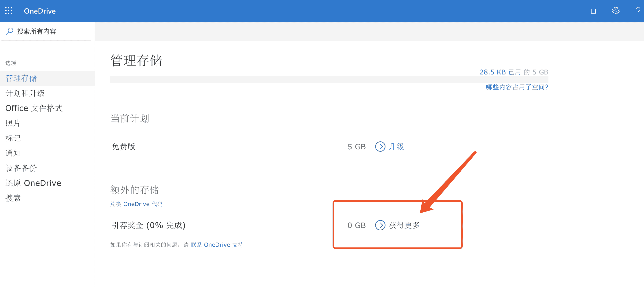This screenshot has width=644, height=287.
Task: Open the 标记 options page
Action: tap(13, 138)
